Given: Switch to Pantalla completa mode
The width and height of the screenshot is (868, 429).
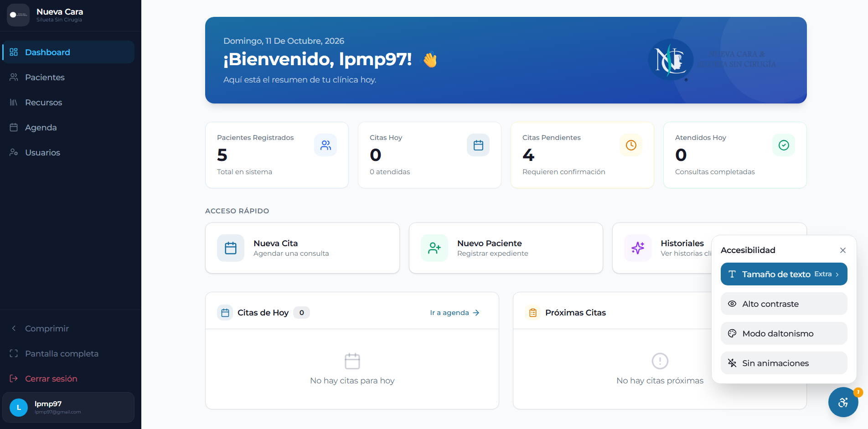Looking at the screenshot, I should (68, 353).
